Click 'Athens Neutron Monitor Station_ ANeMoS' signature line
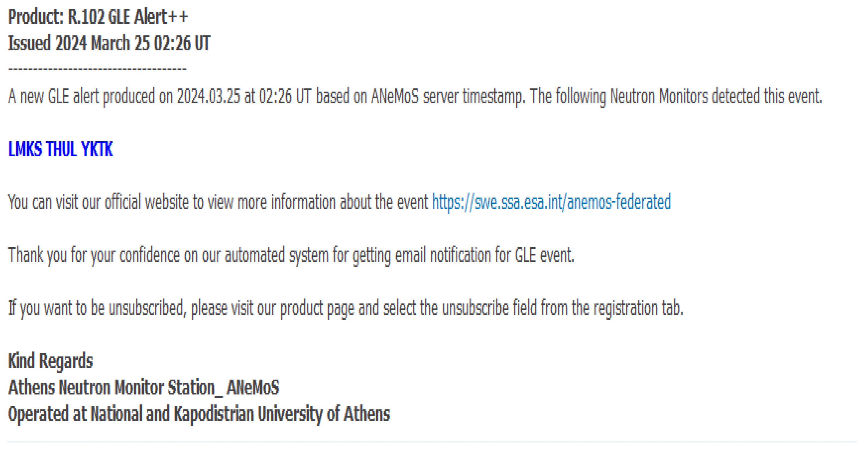This screenshot has height=451, width=868. (144, 387)
